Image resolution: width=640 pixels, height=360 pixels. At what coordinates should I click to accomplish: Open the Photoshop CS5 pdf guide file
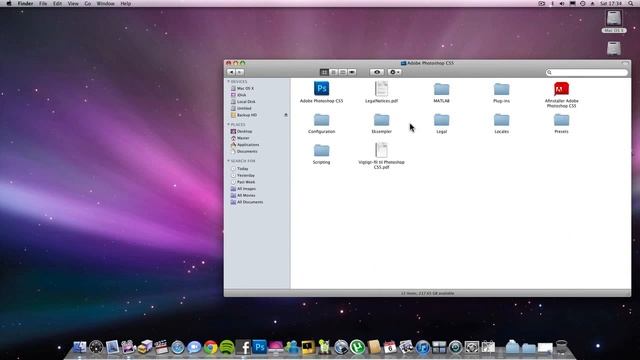381,150
